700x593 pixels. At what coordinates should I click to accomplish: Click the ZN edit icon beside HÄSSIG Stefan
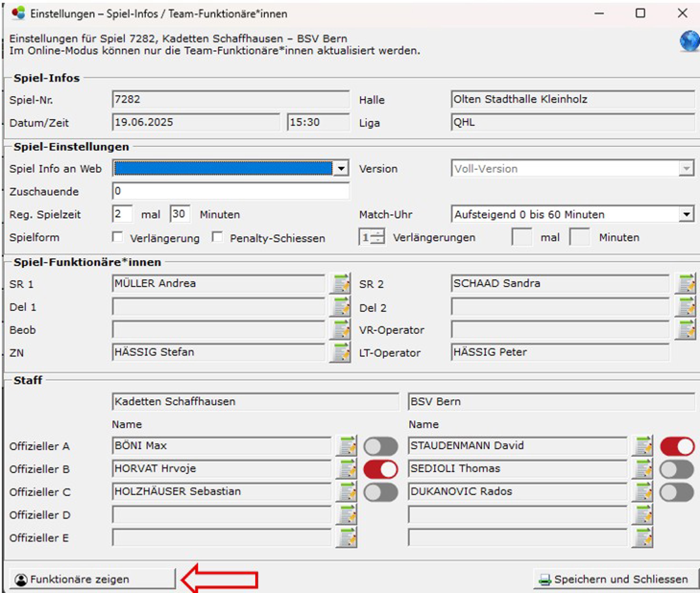(340, 352)
